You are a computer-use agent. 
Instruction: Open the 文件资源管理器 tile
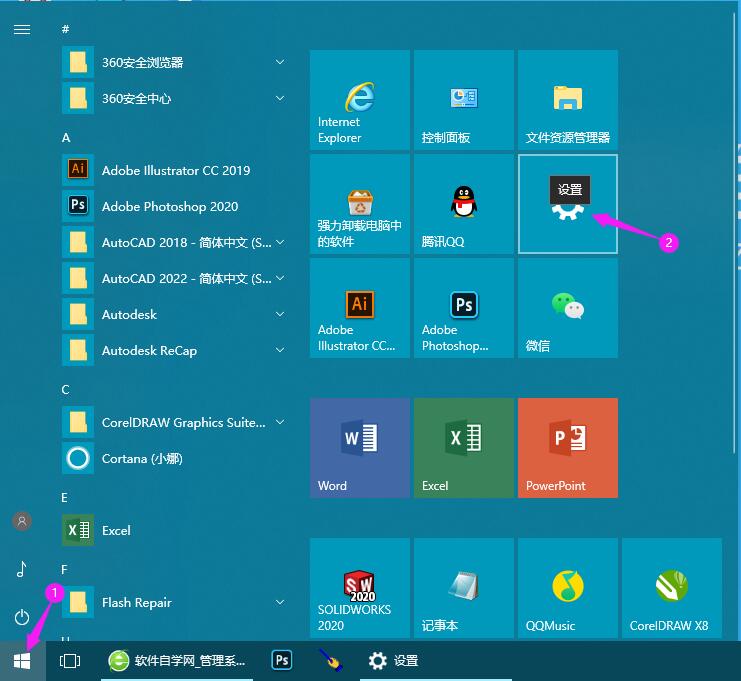coord(568,100)
